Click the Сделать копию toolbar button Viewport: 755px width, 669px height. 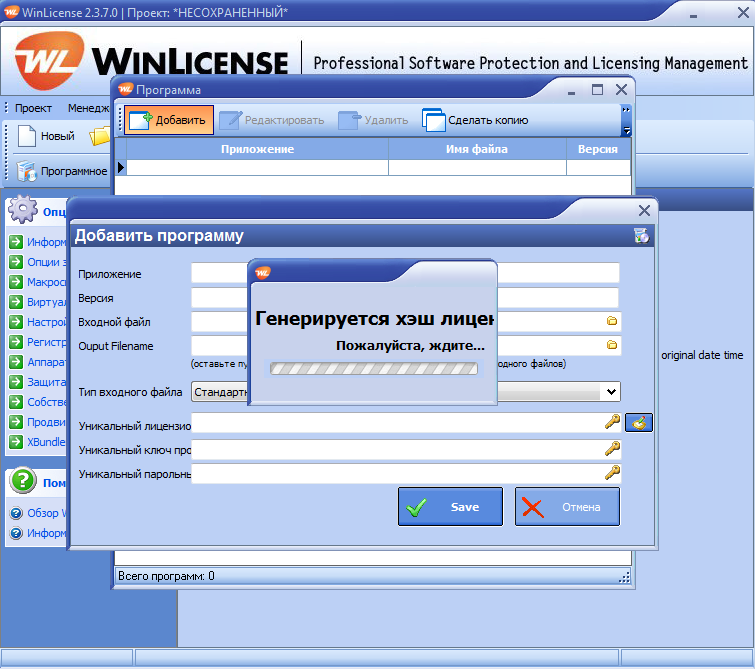pyautogui.click(x=475, y=120)
